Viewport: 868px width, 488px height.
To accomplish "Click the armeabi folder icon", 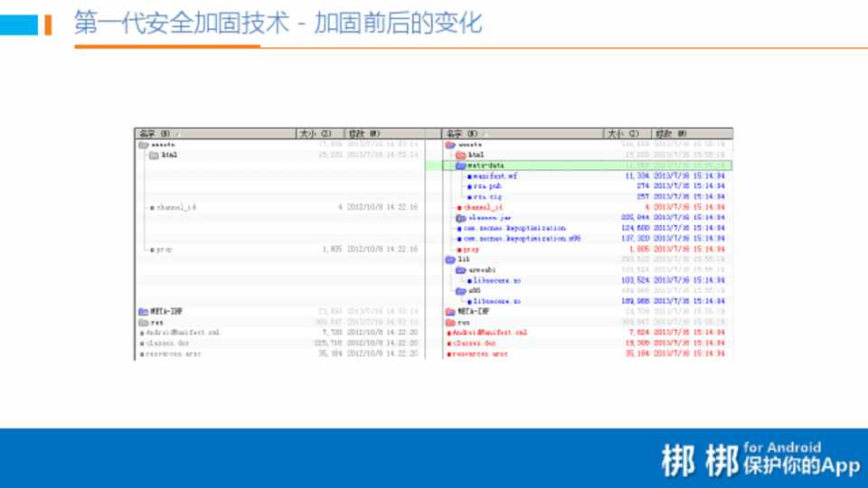I will pyautogui.click(x=460, y=269).
